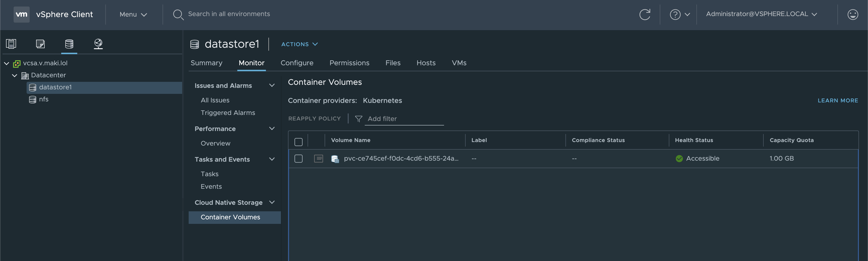Screen dimensions: 868x261
Task: Go to the Files tab
Action: pos(393,63)
